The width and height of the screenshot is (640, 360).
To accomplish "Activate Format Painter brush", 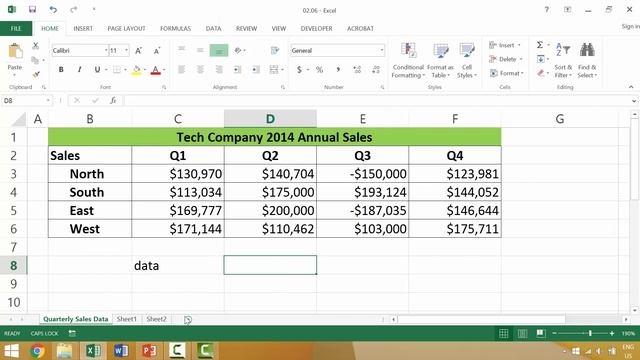I will coord(36,74).
